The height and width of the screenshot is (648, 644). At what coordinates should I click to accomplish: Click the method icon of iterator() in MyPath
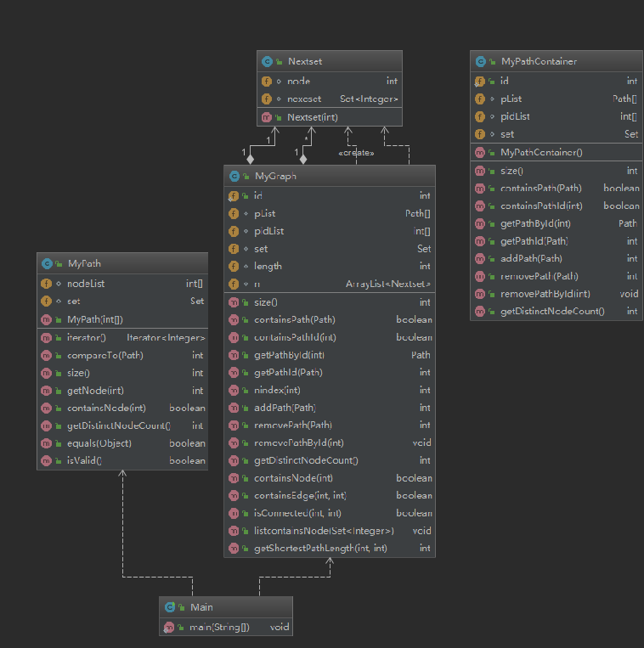(46, 338)
